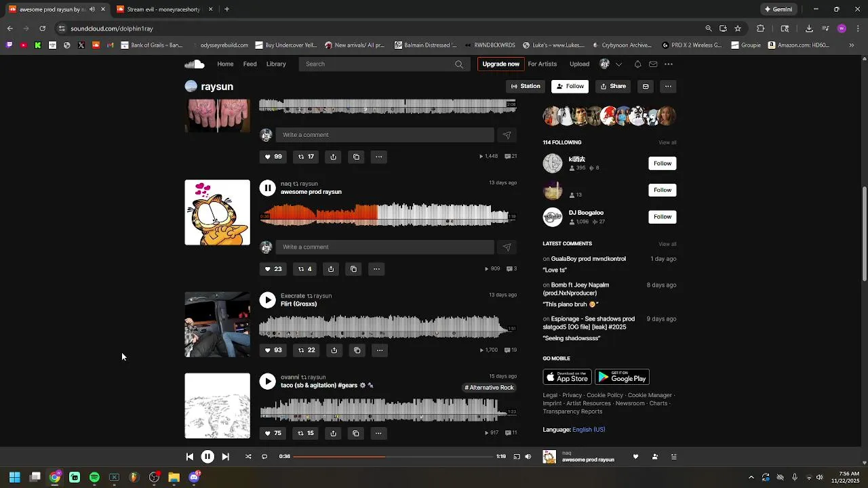
Task: Pause the awesome prod raysun track
Action: click(x=268, y=188)
